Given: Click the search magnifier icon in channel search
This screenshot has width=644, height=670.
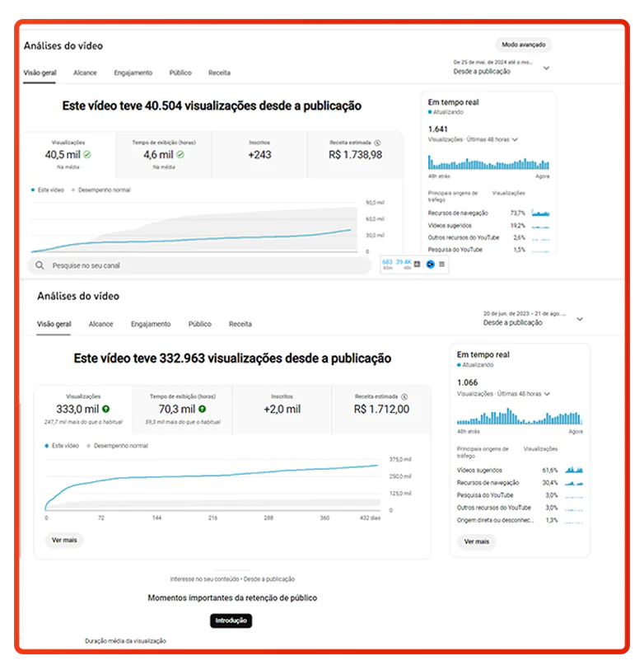Looking at the screenshot, I should click(39, 265).
